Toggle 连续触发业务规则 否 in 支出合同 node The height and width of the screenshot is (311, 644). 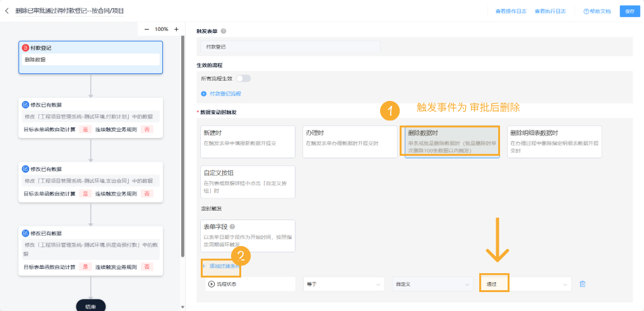(146, 194)
